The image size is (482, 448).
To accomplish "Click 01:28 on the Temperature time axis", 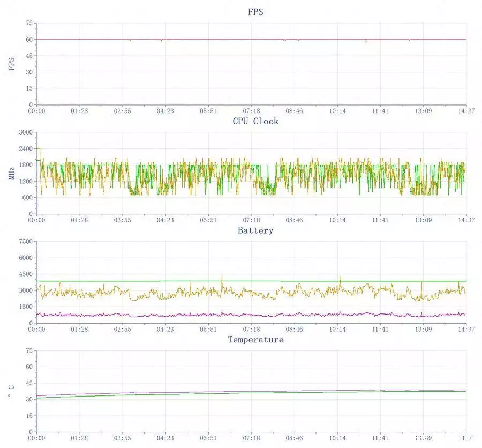I will (x=79, y=438).
